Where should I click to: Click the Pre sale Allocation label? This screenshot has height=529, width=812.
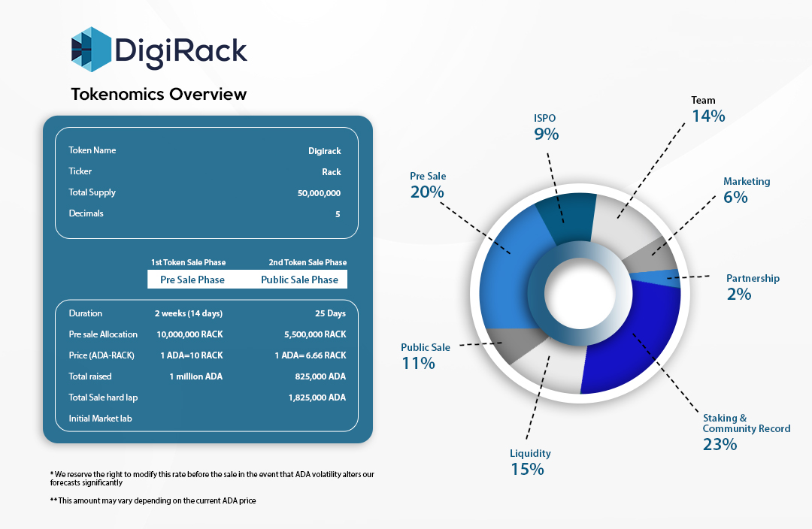click(103, 334)
